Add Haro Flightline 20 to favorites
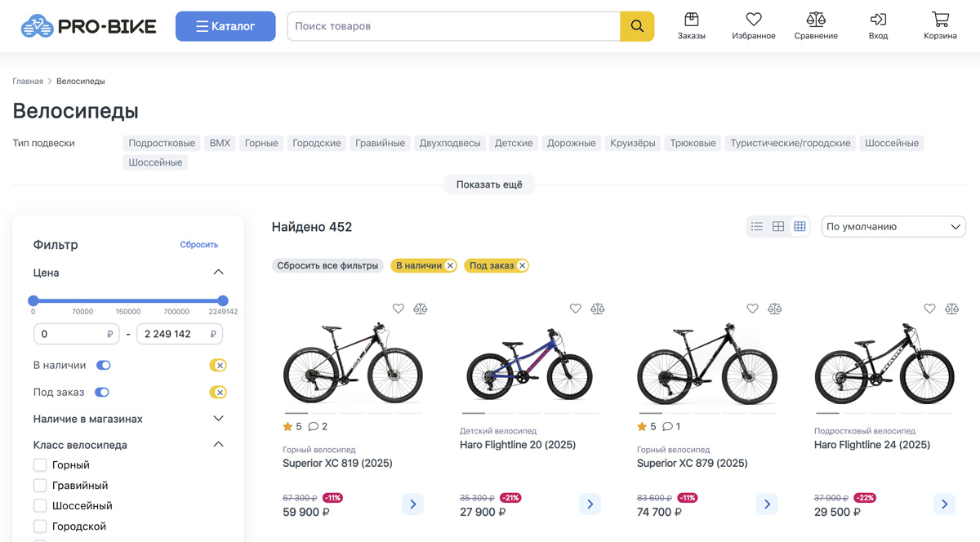This screenshot has width=980, height=542. pos(576,309)
